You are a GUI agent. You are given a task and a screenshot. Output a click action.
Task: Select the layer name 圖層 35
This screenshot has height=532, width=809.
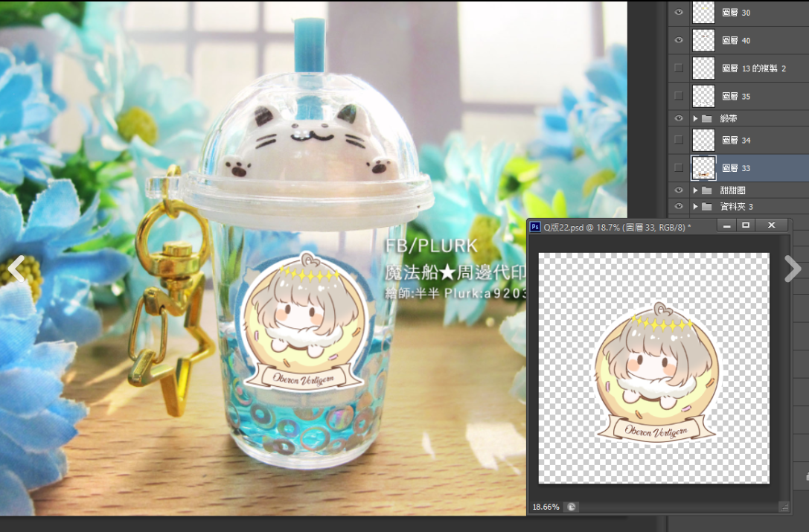click(736, 96)
